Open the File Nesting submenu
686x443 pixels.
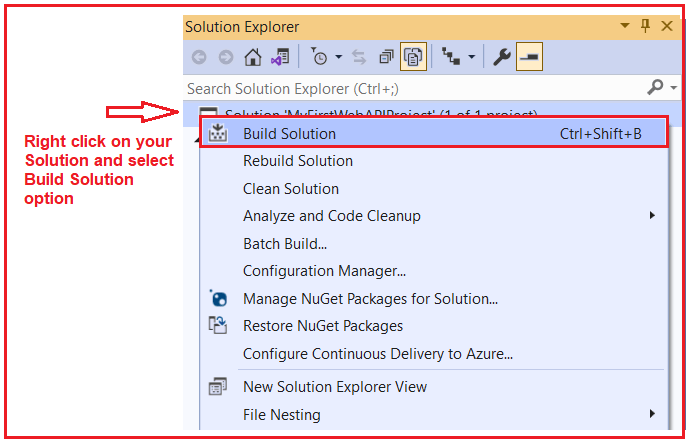(x=434, y=414)
